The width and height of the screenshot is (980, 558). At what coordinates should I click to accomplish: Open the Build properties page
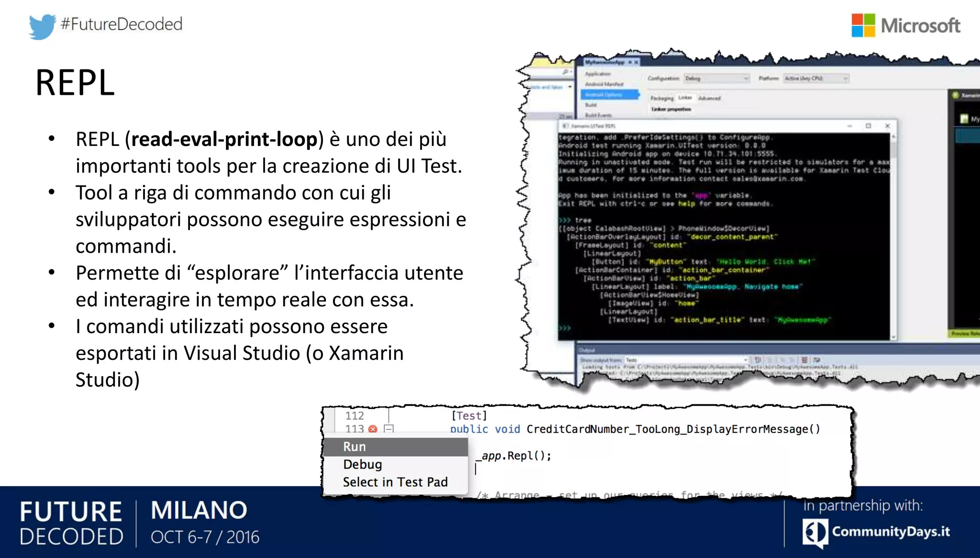591,105
